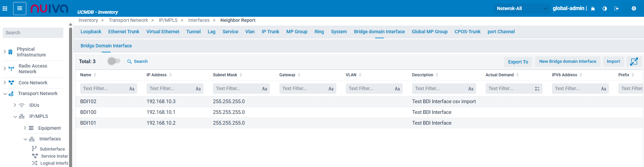
Task: Toggle case sensitivity on Name filter
Action: pyautogui.click(x=132, y=89)
